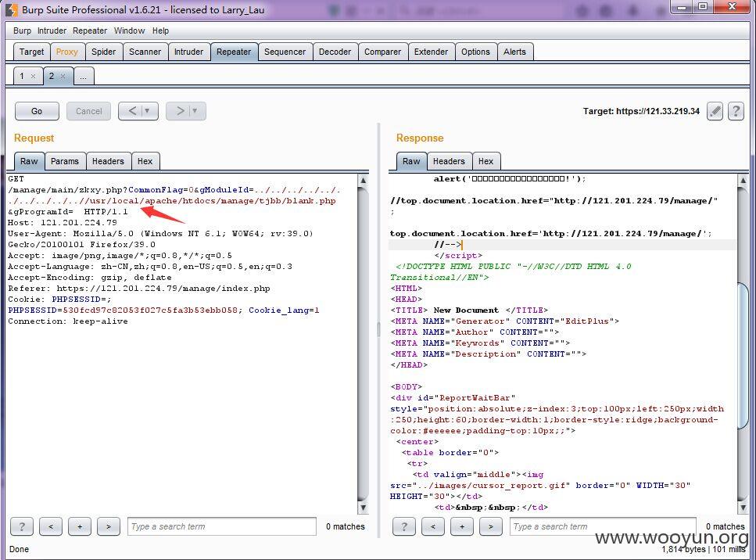This screenshot has height=560, width=756.
Task: Focus the request search term field
Action: [x=222, y=526]
